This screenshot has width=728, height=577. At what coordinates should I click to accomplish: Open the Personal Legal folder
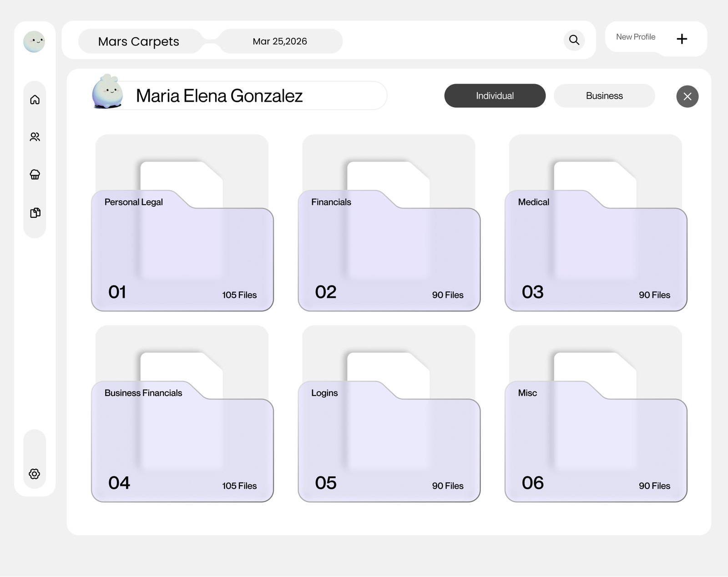click(182, 251)
